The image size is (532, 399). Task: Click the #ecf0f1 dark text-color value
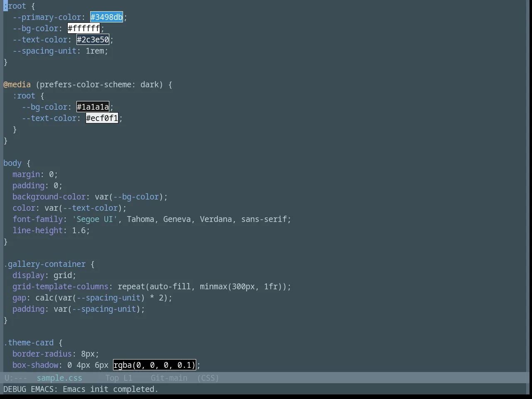coord(102,118)
